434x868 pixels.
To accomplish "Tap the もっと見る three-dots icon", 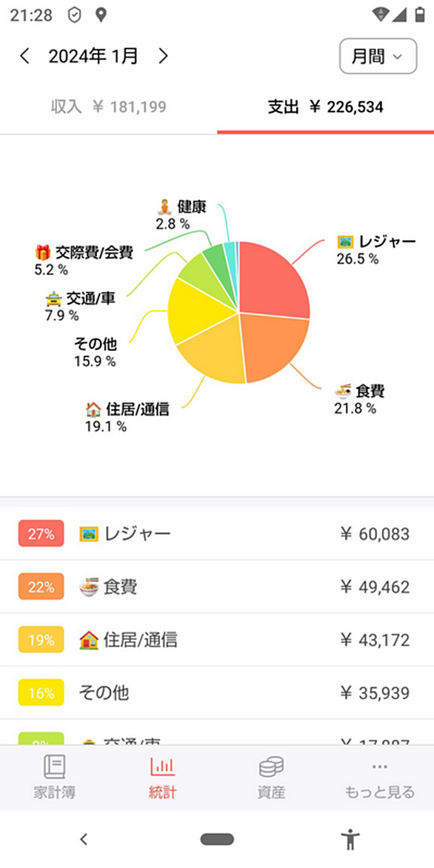I will click(380, 767).
